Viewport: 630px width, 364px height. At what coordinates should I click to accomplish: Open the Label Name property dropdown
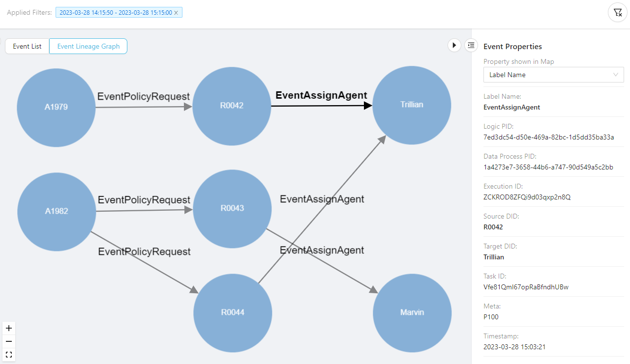553,75
